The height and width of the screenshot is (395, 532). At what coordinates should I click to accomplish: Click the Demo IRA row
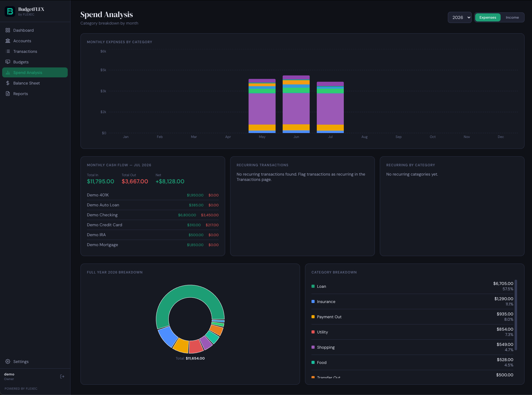[153, 235]
